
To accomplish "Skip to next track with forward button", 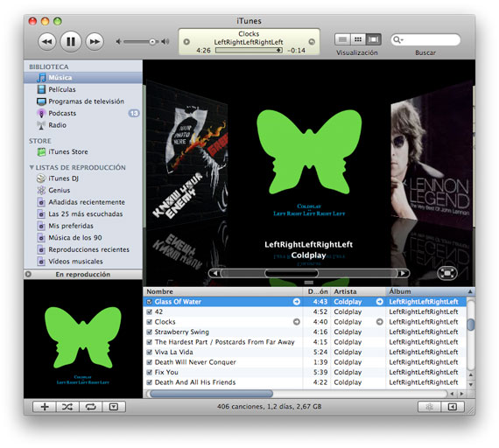I will click(95, 42).
